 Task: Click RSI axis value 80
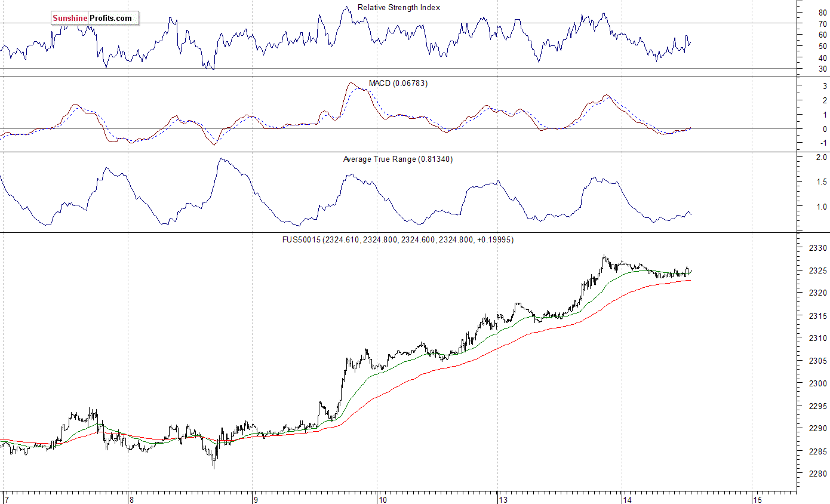click(x=823, y=12)
